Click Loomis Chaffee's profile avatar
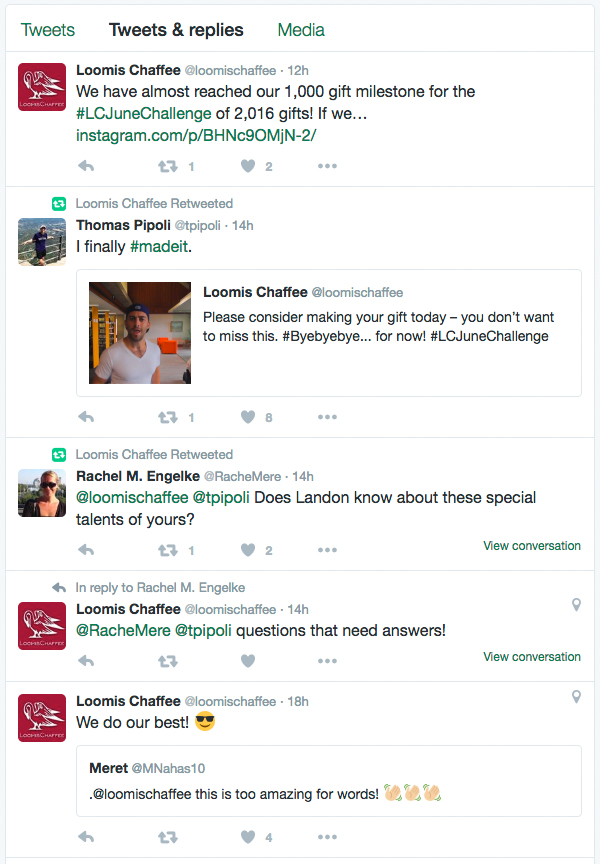The height and width of the screenshot is (864, 600). click(41, 87)
